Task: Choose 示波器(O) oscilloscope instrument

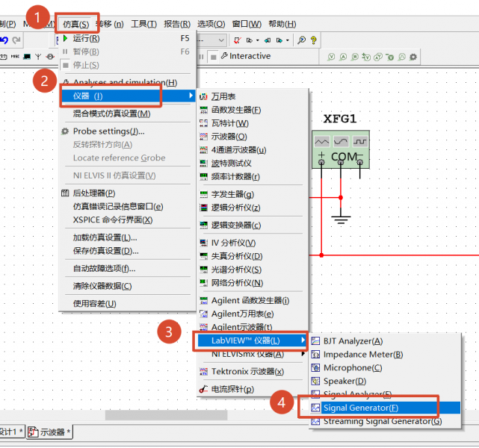Action: 253,137
